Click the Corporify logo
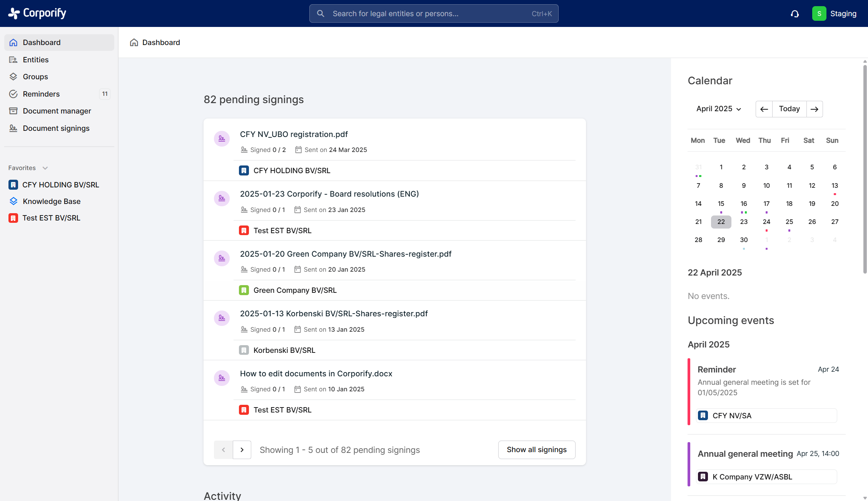The height and width of the screenshot is (501, 868). (37, 13)
